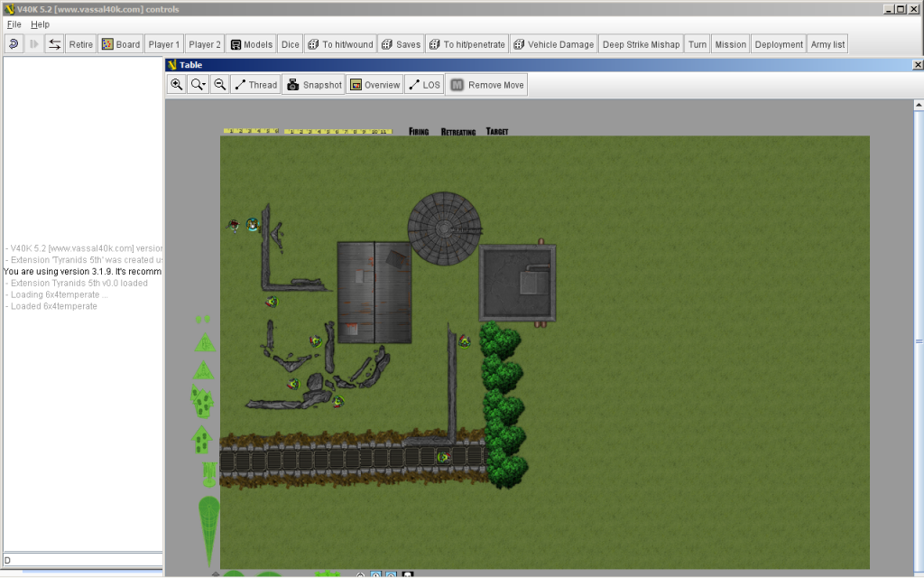The height and width of the screenshot is (578, 924).
Task: Roll To hit/wound dice
Action: pyautogui.click(x=340, y=44)
